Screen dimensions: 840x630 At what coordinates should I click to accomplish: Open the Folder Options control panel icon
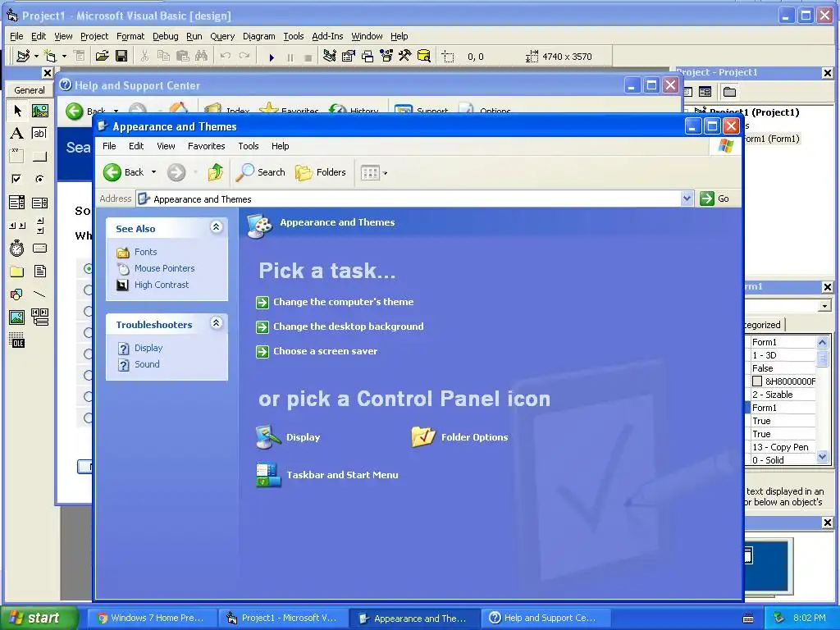click(459, 437)
